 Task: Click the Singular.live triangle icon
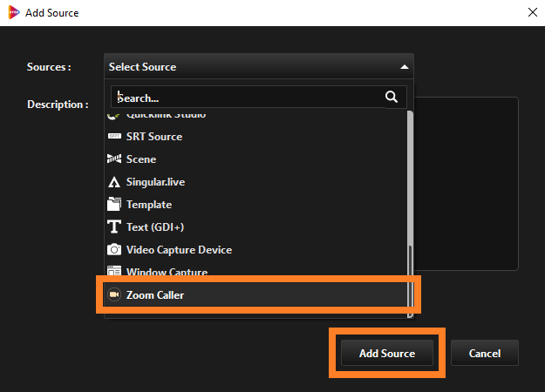(114, 182)
